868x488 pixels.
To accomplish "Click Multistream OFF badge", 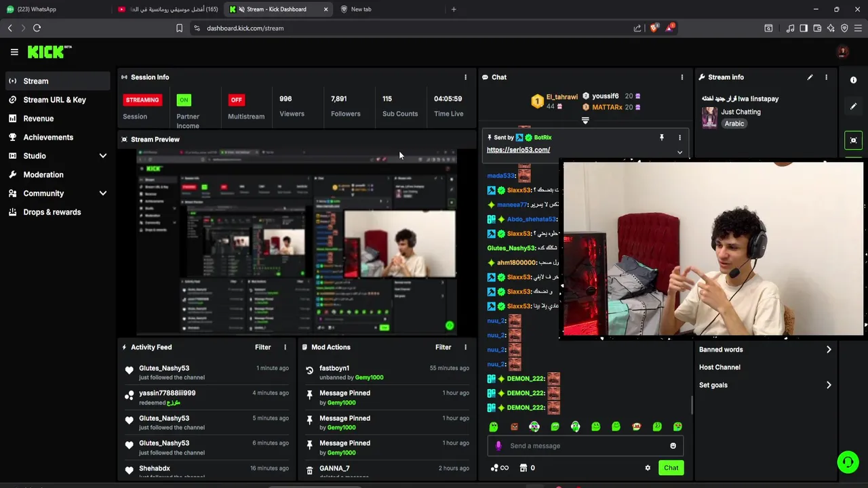I will pos(236,100).
